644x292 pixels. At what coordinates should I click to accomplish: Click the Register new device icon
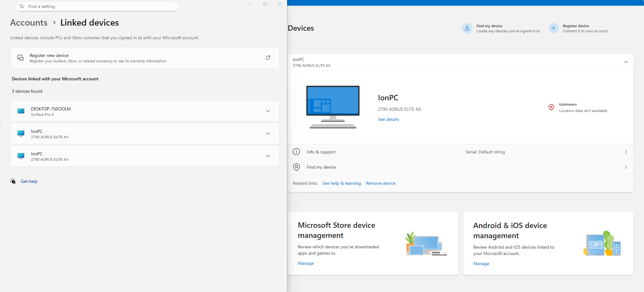pos(20,58)
